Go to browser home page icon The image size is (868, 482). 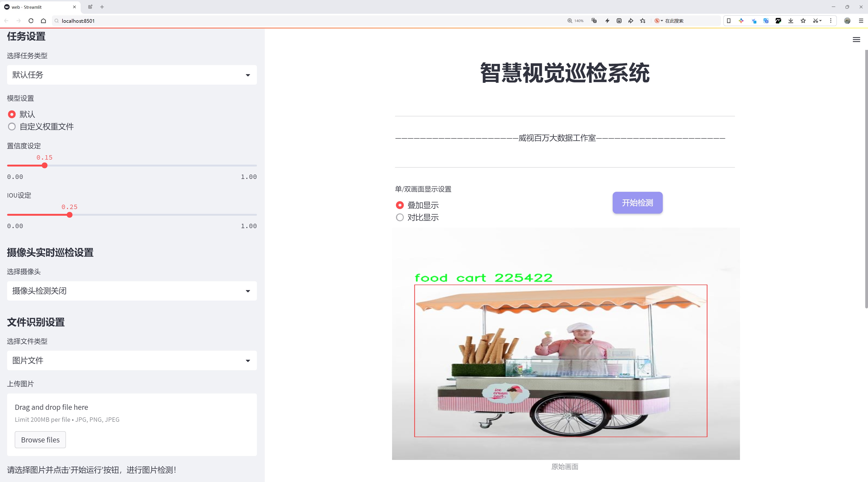pyautogui.click(x=43, y=20)
